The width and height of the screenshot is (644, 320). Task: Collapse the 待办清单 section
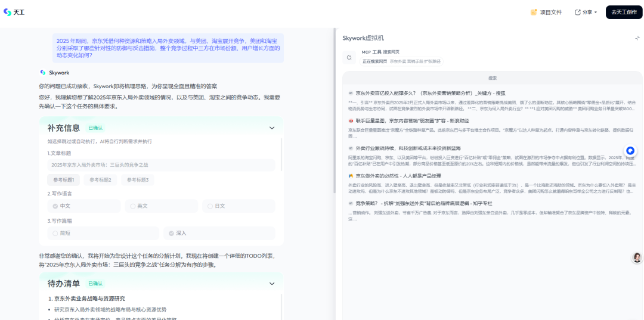pyautogui.click(x=272, y=284)
